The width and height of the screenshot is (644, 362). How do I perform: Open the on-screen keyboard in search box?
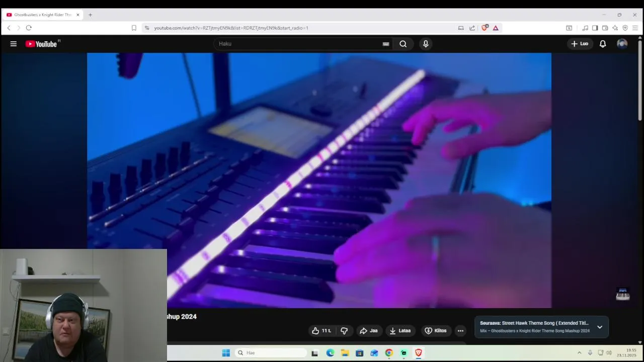[x=386, y=44]
